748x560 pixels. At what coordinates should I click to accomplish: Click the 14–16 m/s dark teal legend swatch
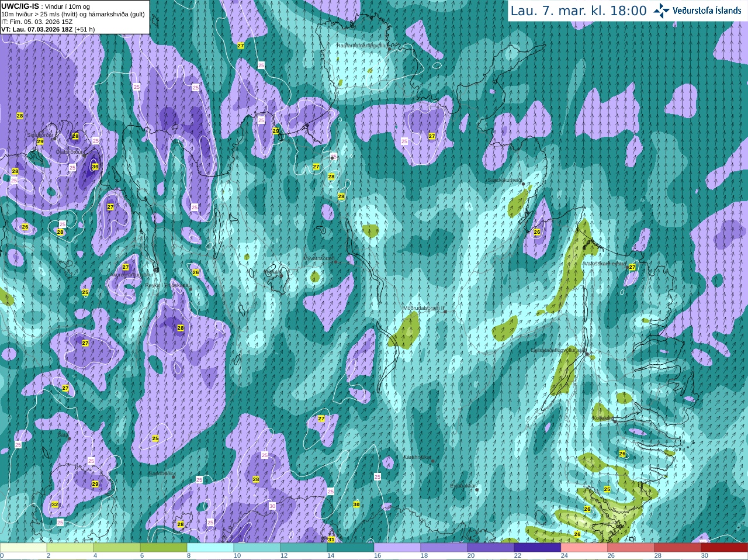(351, 548)
